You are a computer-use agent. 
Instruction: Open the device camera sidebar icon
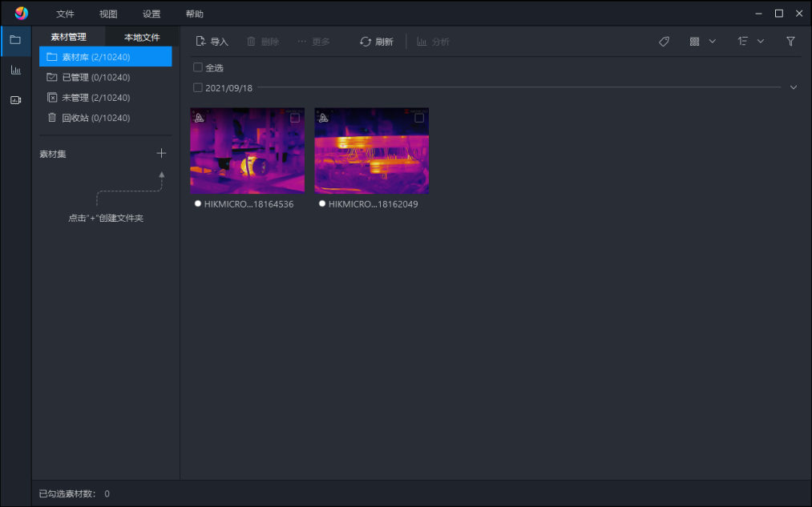tap(15, 100)
